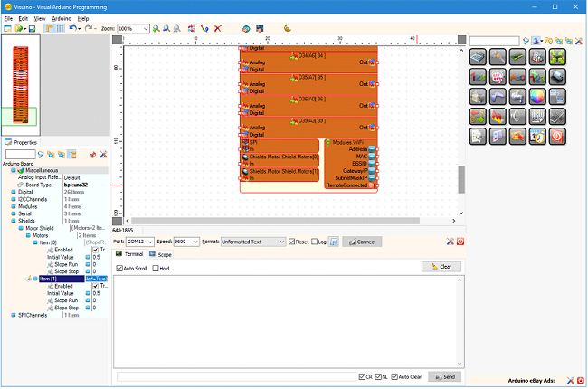
Task: Open the View menu
Action: coord(40,18)
